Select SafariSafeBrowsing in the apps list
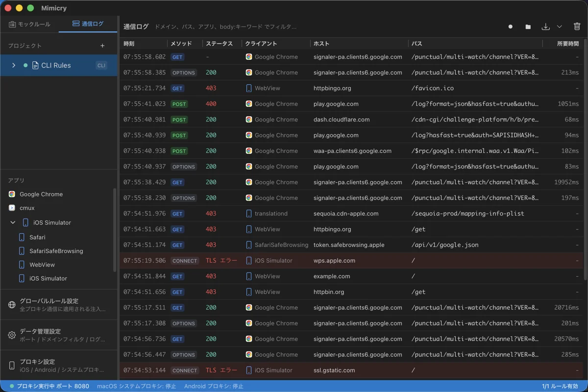 [56, 251]
